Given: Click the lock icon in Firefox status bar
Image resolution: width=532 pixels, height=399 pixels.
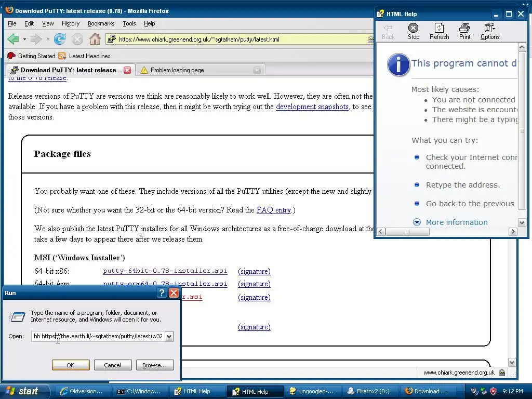Looking at the screenshot, I should pyautogui.click(x=502, y=373).
